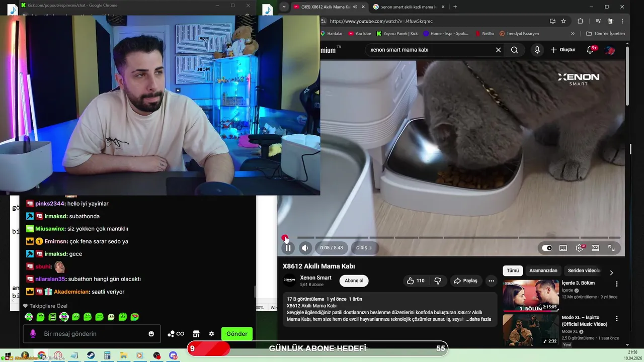Screen dimensions: 644x362
Task: Open the Chrome three-dot menu
Action: 623,21
